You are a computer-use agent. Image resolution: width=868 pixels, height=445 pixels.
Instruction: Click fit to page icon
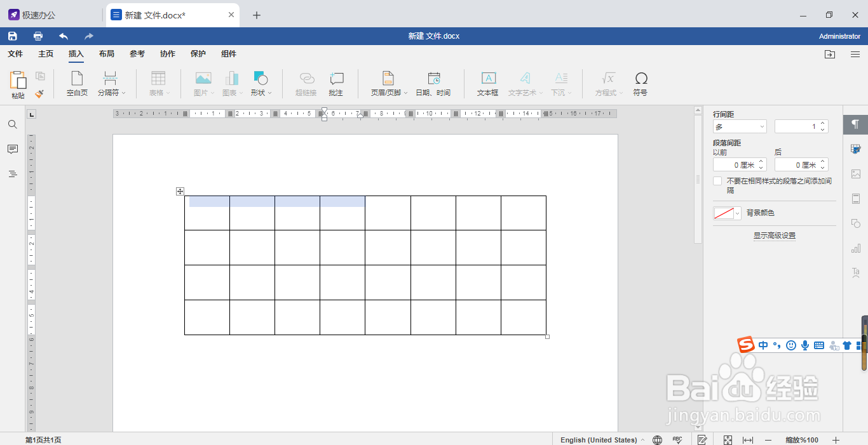click(x=728, y=440)
